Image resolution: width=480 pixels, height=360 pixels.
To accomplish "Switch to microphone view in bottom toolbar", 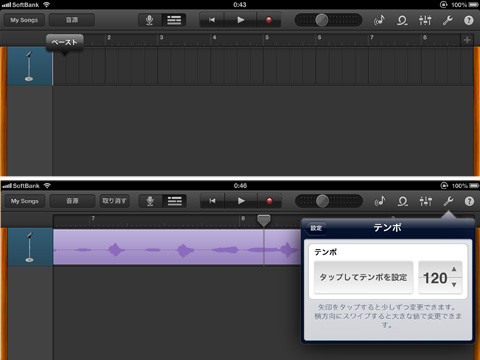I will pos(150,201).
